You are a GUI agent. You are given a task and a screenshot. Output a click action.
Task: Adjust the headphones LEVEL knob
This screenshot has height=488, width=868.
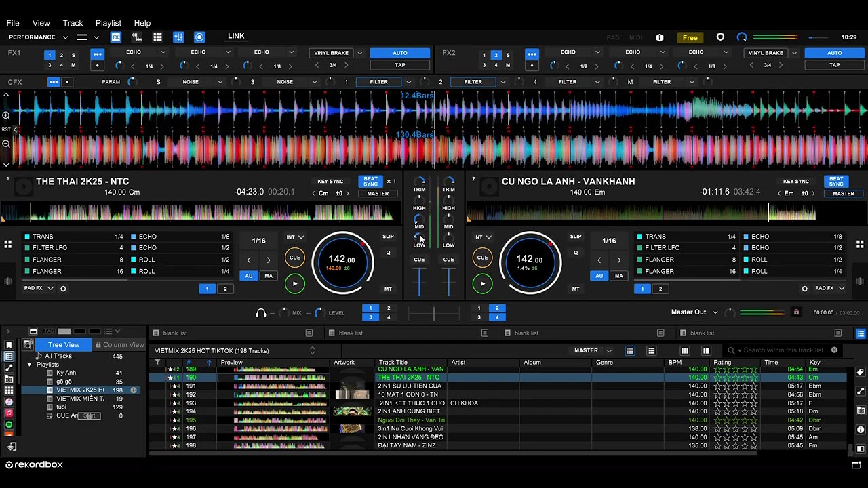[x=319, y=312]
